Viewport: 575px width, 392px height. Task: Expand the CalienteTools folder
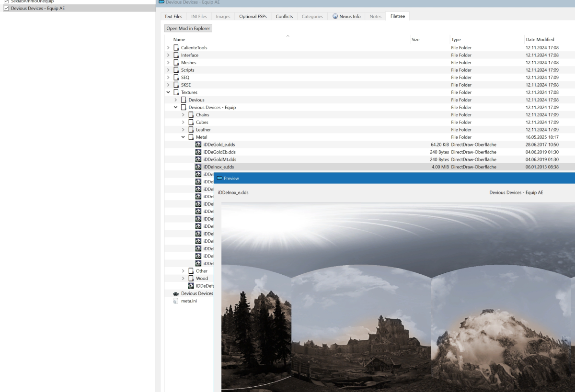168,48
